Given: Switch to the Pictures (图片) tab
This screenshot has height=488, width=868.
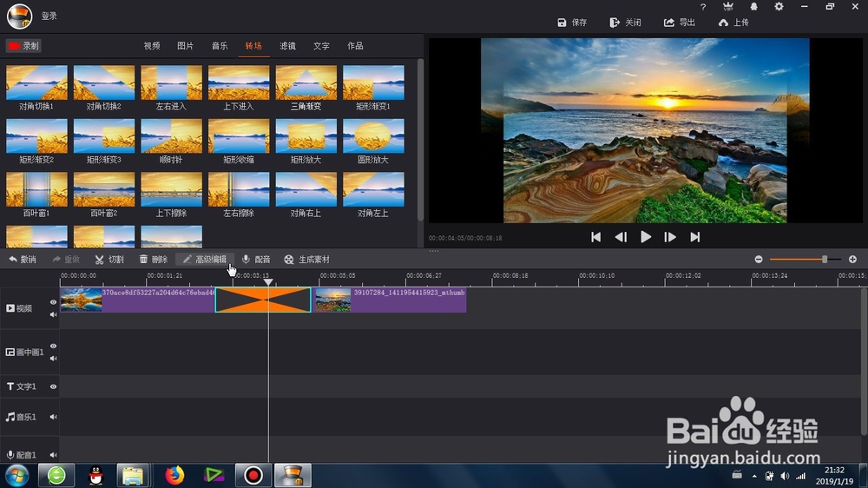Looking at the screenshot, I should pyautogui.click(x=186, y=46).
